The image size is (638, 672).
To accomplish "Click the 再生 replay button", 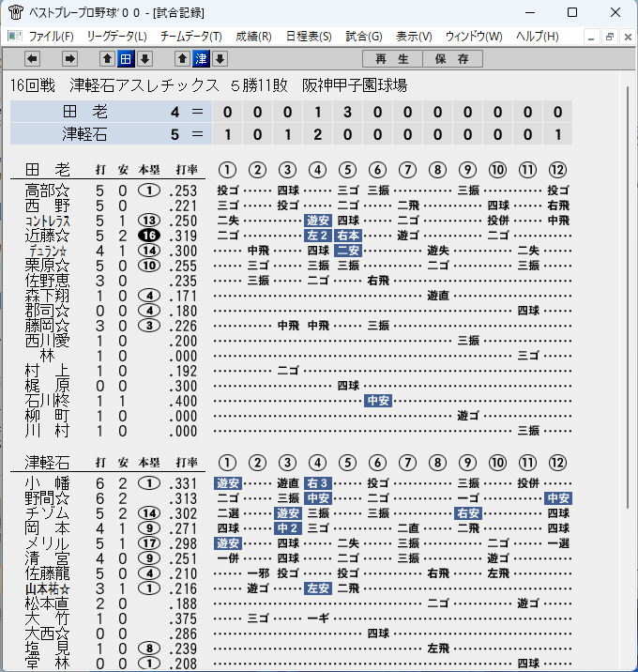I will pyautogui.click(x=392, y=59).
